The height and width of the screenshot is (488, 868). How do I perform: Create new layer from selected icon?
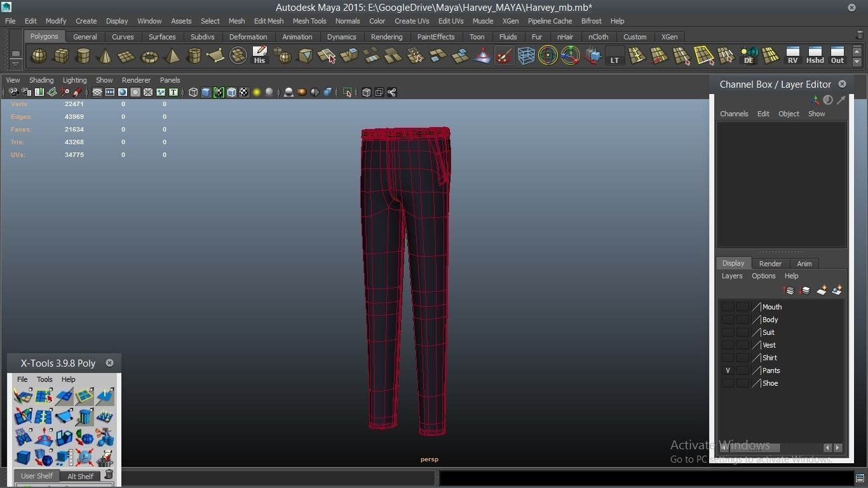(837, 290)
